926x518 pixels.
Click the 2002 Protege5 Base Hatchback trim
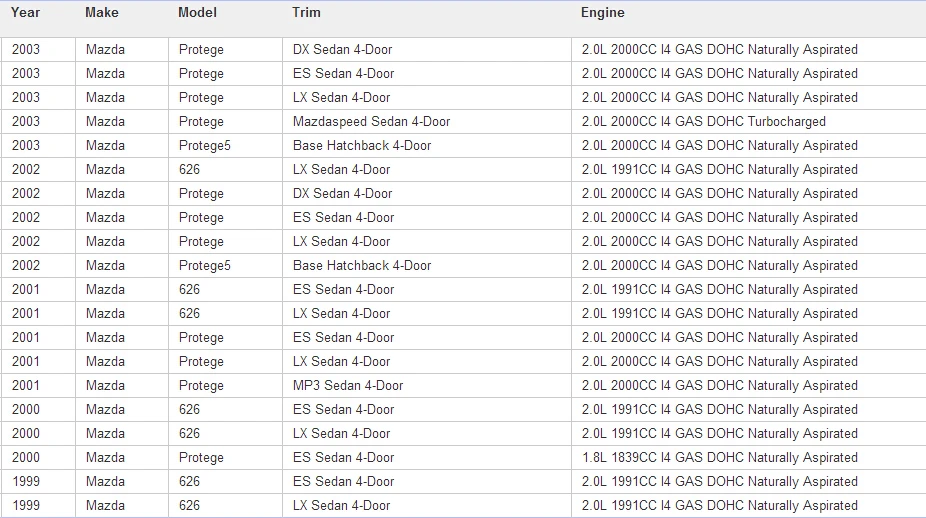pyautogui.click(x=427, y=266)
